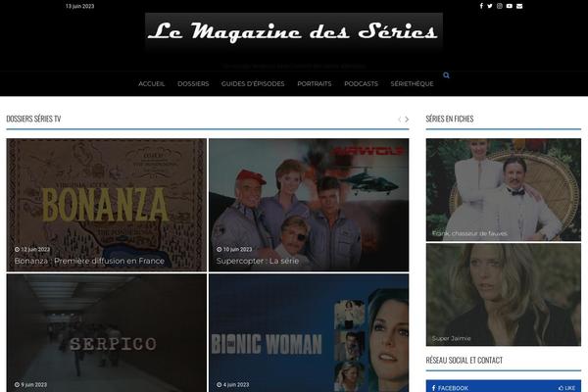This screenshot has height=392, width=588.
Task: Click the '13 juin 2023' date in top bar
Action: [80, 6]
